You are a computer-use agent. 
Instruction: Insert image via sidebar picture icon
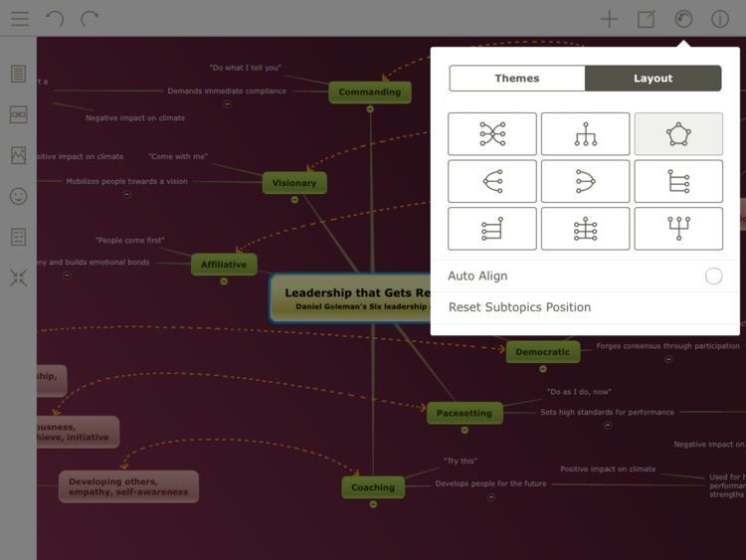click(19, 155)
